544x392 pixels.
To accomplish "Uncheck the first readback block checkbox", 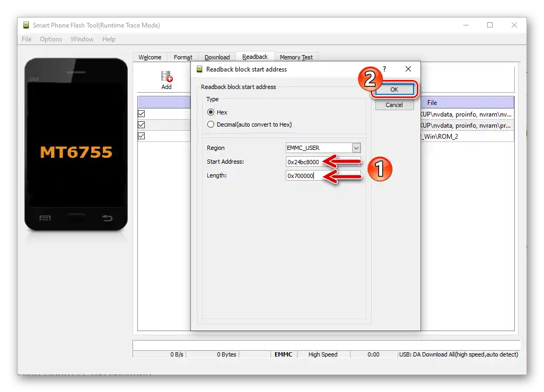I will (x=142, y=113).
